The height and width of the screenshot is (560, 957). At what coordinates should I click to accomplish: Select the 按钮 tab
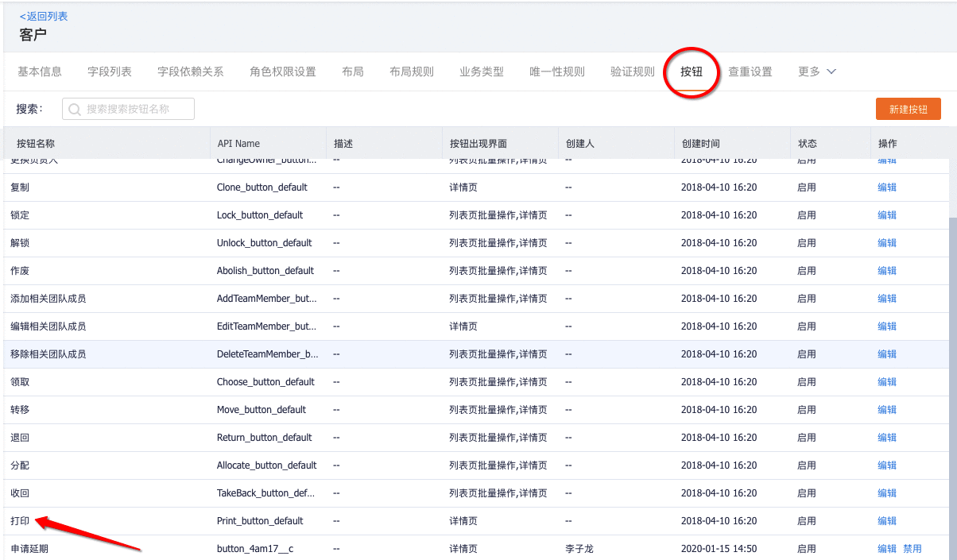692,71
